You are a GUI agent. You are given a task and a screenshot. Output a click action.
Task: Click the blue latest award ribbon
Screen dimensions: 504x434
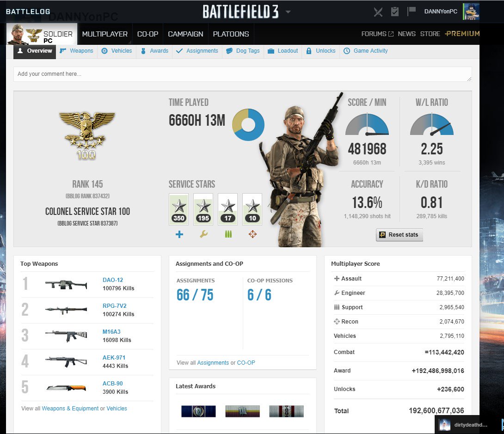198,411
